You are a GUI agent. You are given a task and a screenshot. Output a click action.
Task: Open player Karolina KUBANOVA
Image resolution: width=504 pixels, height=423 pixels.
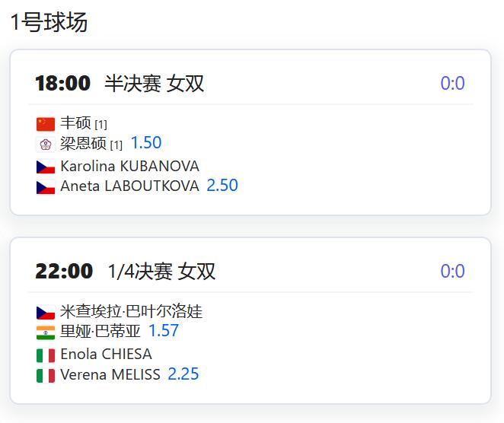(x=130, y=167)
